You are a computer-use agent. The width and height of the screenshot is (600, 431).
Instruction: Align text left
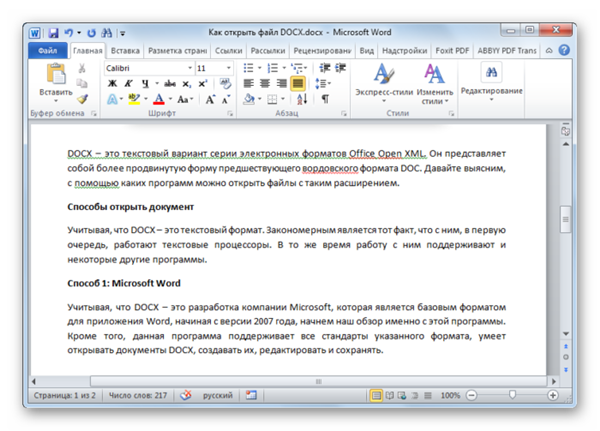[249, 83]
